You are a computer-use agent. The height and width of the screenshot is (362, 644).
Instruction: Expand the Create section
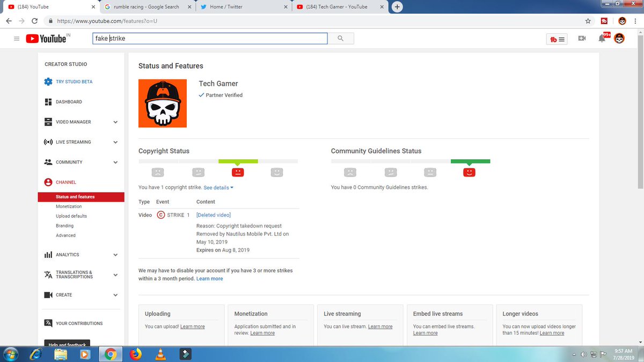pos(115,295)
